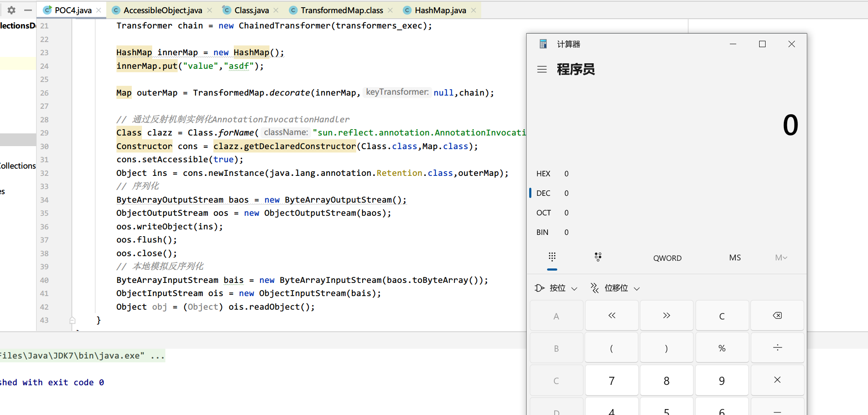Expand the 按位 bitwise dropdown
868x415 pixels.
pos(556,288)
